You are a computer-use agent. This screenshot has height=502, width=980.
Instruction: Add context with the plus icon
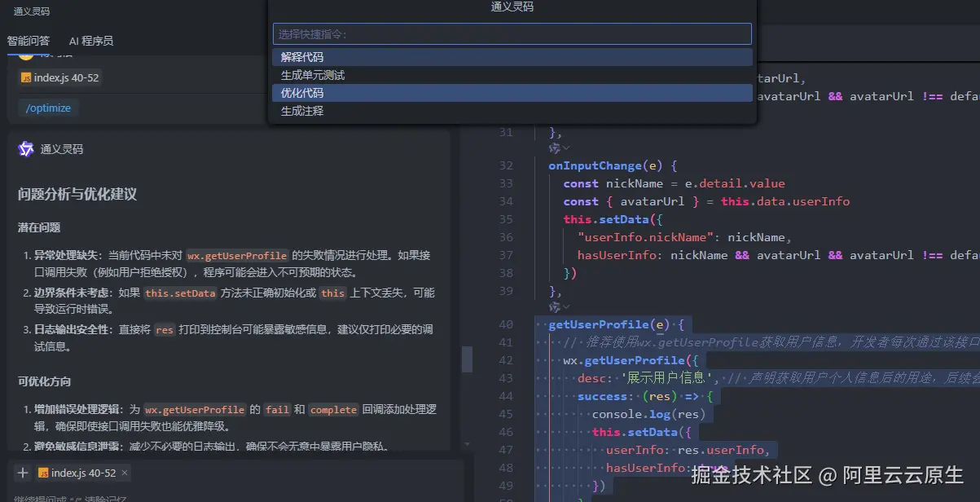point(23,473)
